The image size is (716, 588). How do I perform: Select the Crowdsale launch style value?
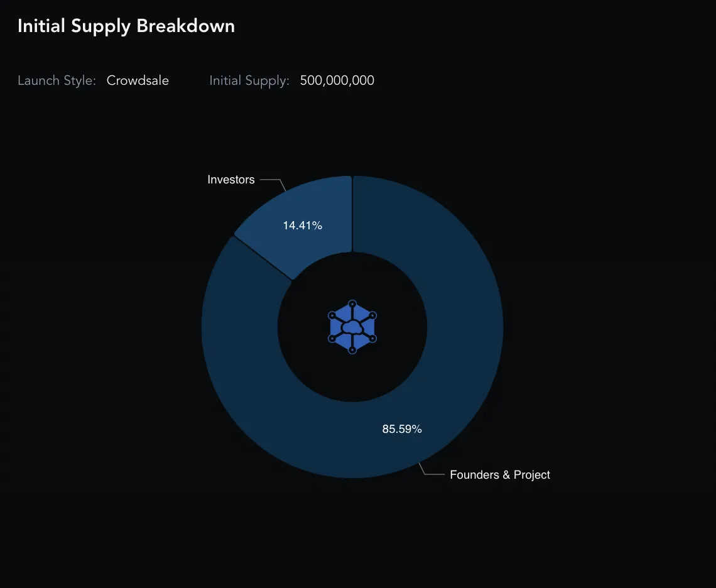[138, 80]
